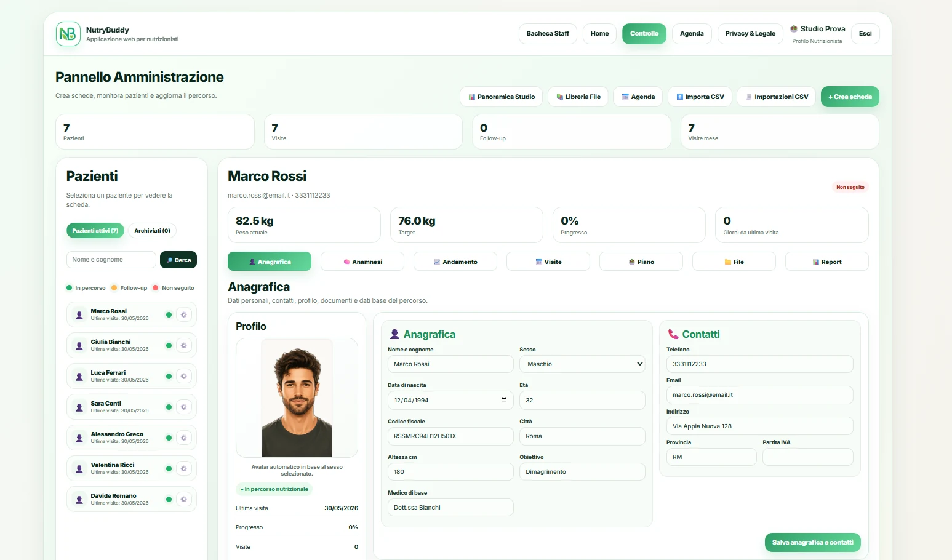Go to Bacheca Staff
This screenshot has width=952, height=560.
pos(548,34)
